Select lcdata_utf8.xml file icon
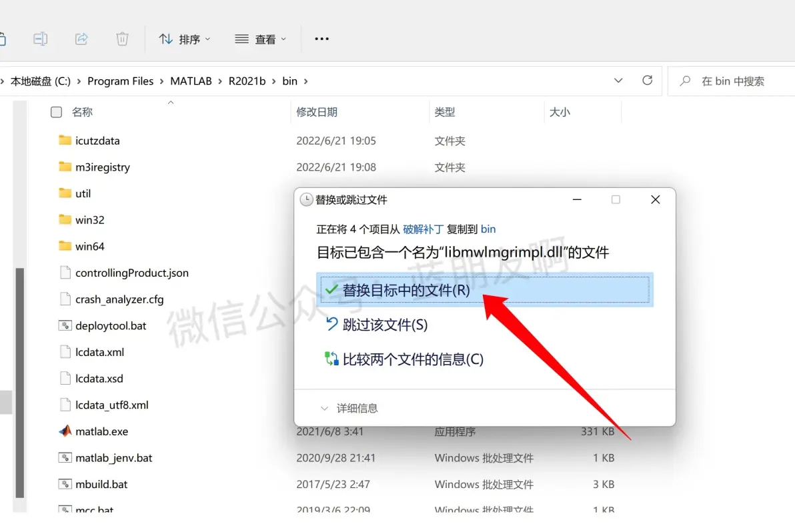 (x=65, y=405)
